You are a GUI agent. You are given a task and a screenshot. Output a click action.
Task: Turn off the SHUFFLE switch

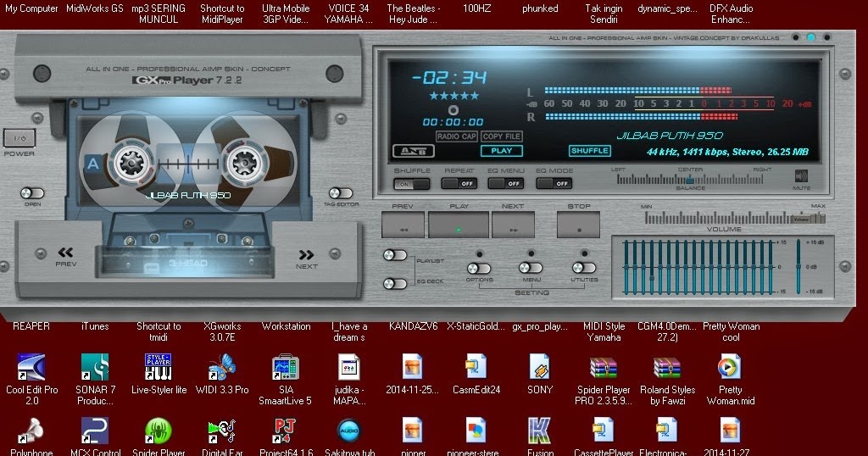[x=412, y=184]
